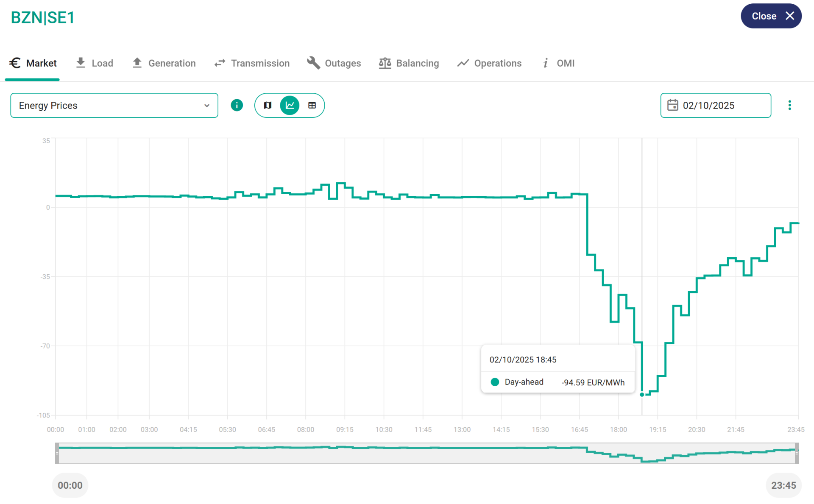814x504 pixels.
Task: Switch to map view icon
Action: pyautogui.click(x=268, y=105)
